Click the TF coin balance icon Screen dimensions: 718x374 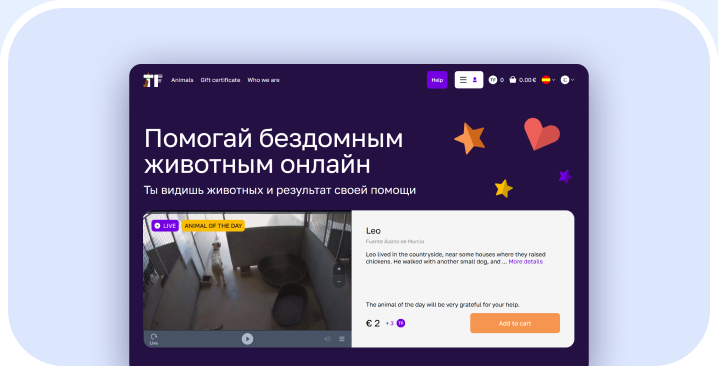click(493, 80)
